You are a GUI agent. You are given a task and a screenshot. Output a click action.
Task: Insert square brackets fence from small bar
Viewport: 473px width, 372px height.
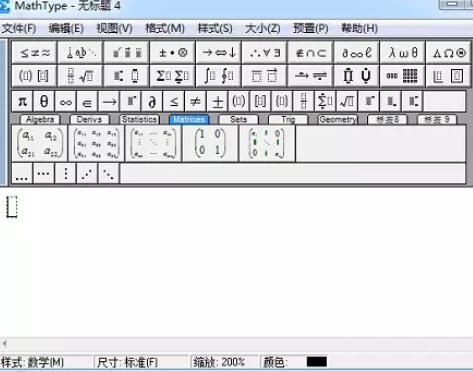click(261, 101)
